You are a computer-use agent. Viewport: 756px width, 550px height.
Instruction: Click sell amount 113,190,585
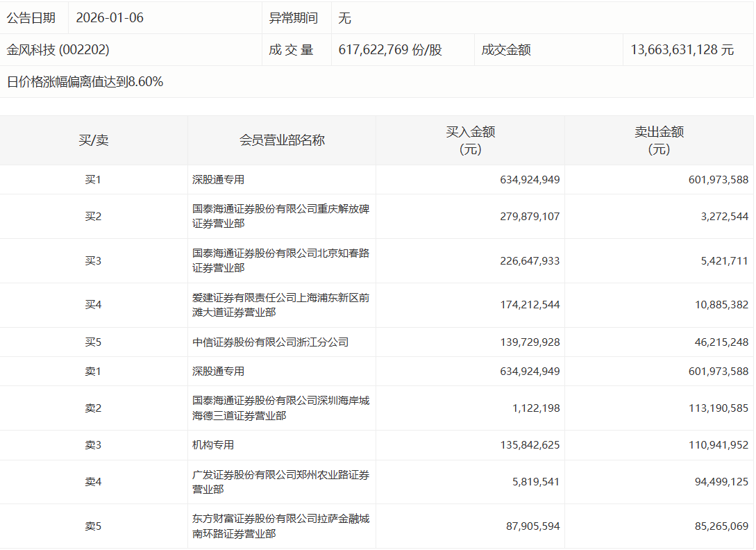tap(719, 408)
